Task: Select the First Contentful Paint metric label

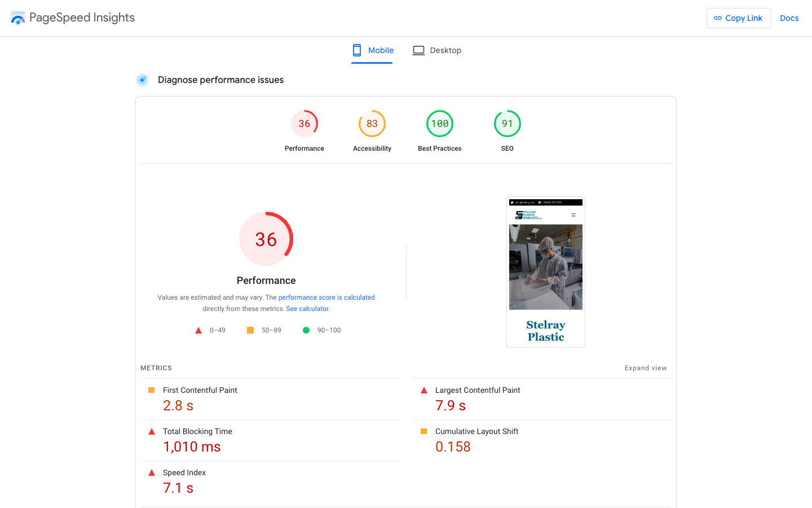Action: (x=200, y=390)
